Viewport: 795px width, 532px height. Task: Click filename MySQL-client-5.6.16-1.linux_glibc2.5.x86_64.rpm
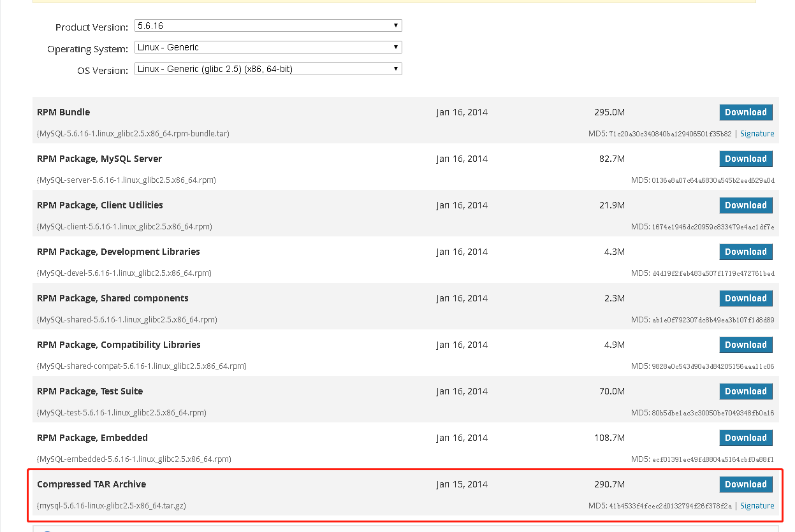pos(124,227)
